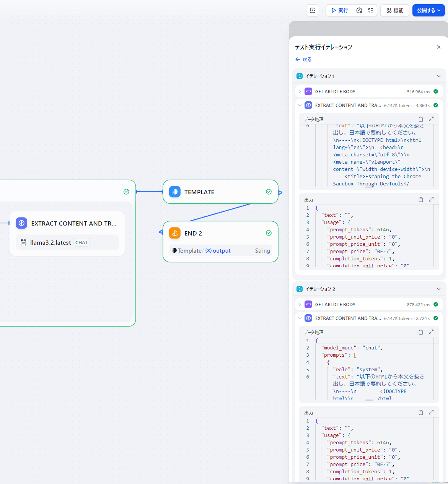Click the 516.964 ms duration text

point(419,92)
